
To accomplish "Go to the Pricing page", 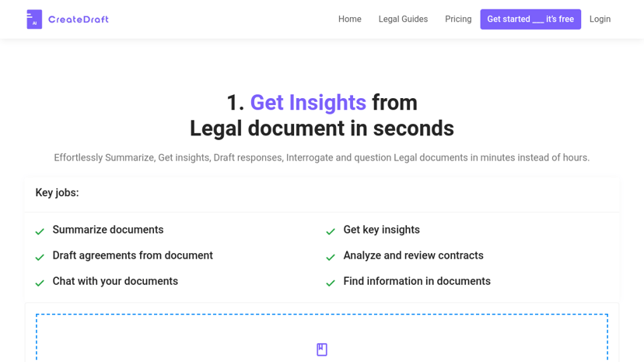I will (458, 19).
